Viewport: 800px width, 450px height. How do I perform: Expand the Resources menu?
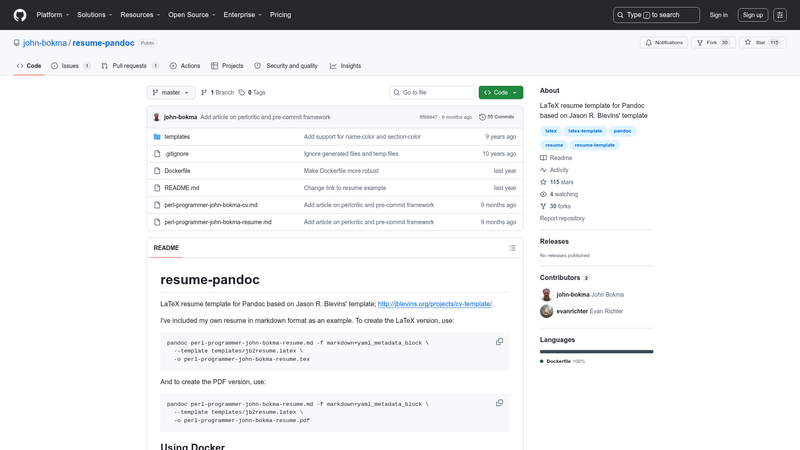140,15
